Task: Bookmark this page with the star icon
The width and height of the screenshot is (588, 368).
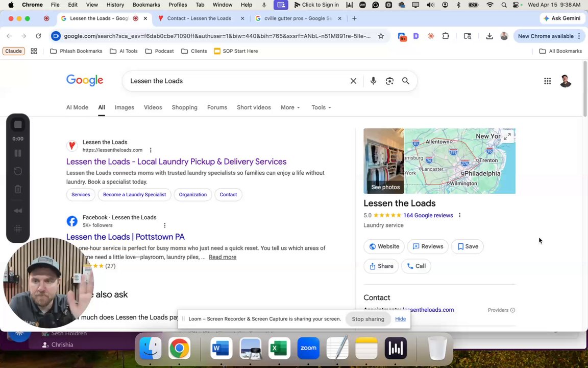Action: [381, 36]
